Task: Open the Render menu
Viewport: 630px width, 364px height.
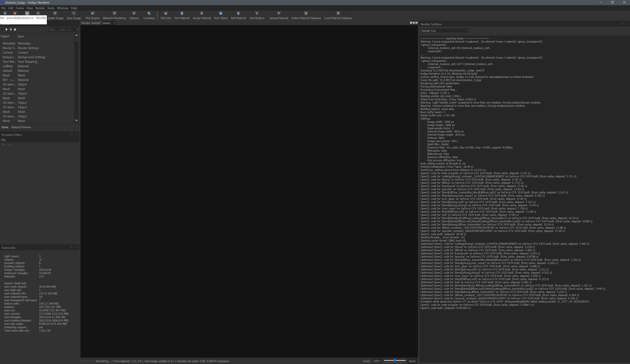Action: click(40, 8)
